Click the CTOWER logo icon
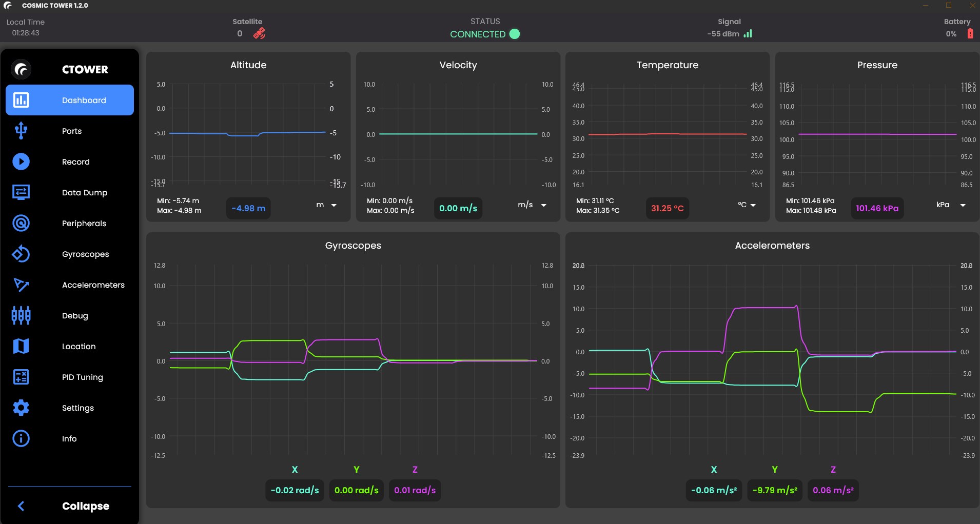Viewport: 980px width, 524px height. [x=21, y=69]
